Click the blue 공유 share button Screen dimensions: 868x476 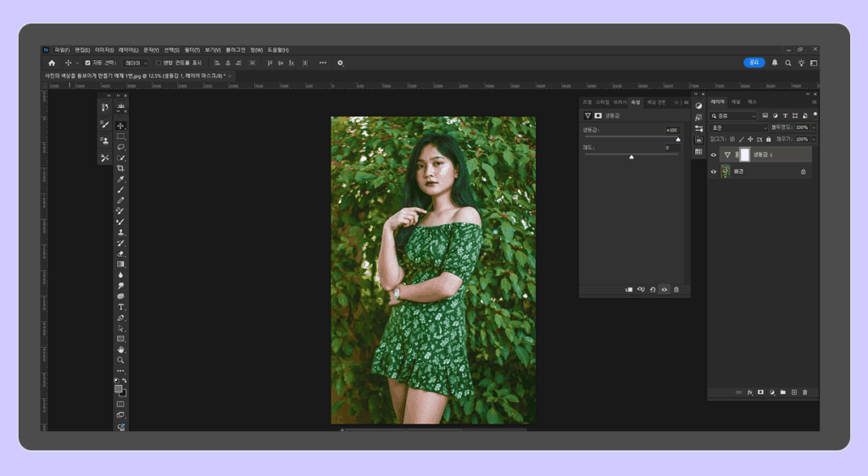point(754,63)
